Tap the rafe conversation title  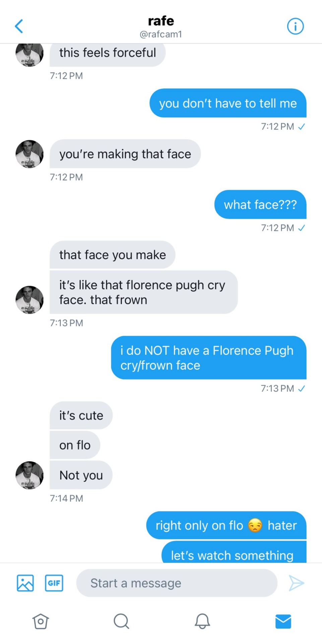(161, 21)
